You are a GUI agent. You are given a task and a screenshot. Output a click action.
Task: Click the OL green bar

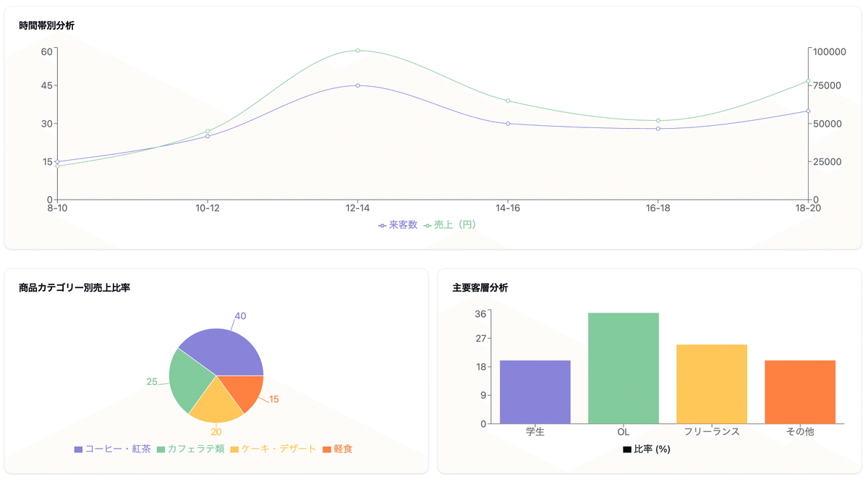point(624,368)
